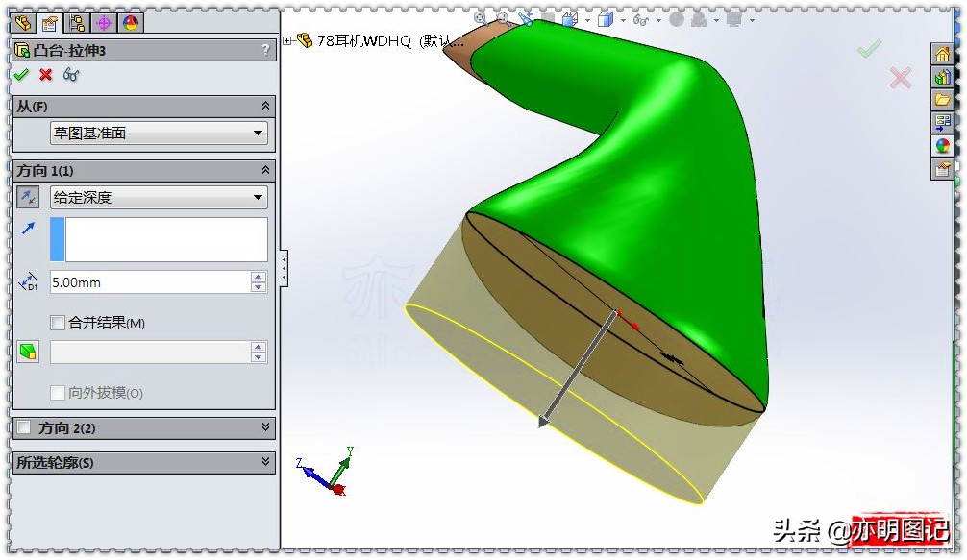Increase depth using the 5.00mm spinner arrow
Viewport: 967px width, 560px height.
click(x=260, y=277)
